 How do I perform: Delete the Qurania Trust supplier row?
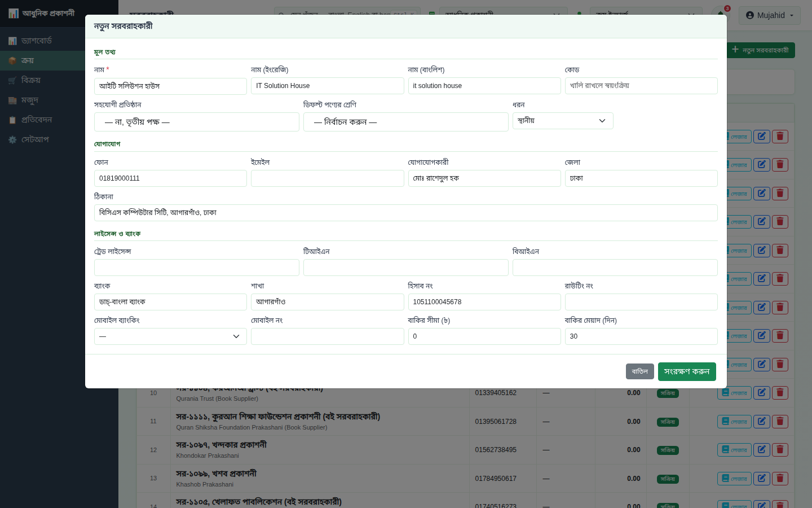click(x=780, y=392)
